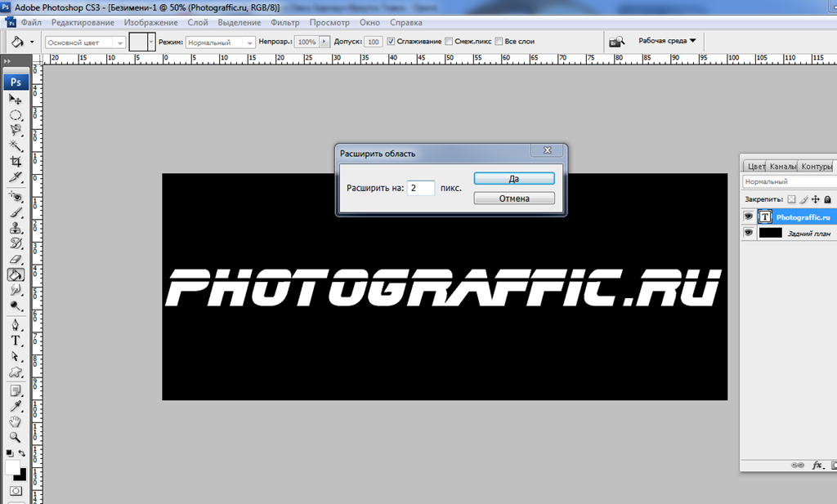
Task: Open Adobe Bridge from options bar
Action: tap(617, 41)
